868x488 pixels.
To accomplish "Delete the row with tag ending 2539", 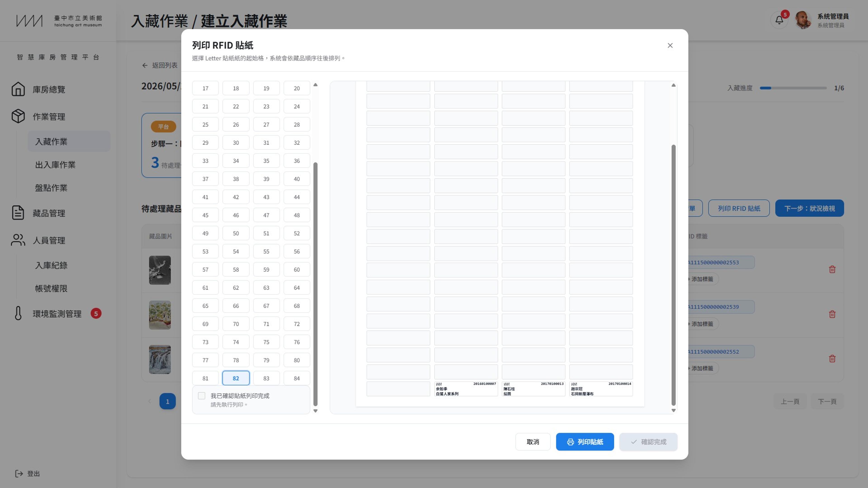I will pos(832,314).
